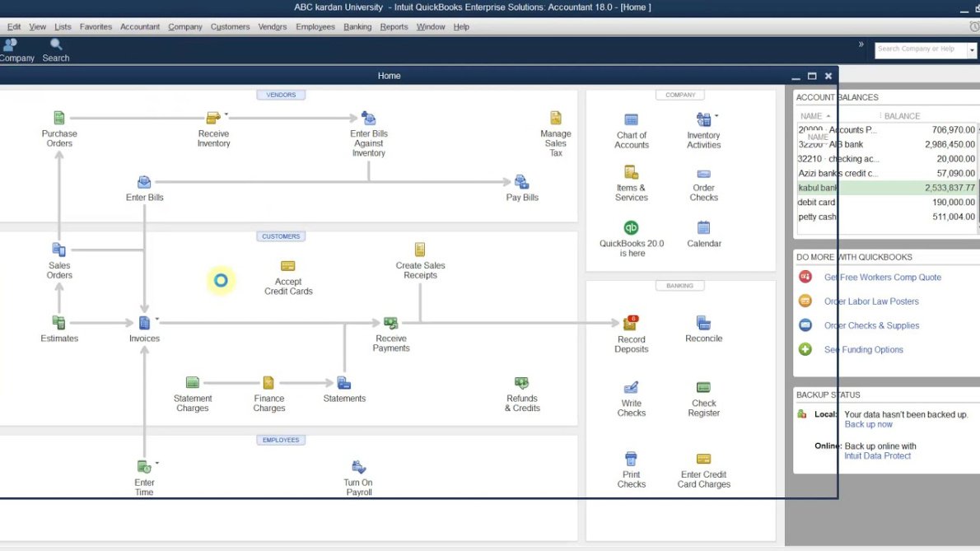Expand the Invoices dropdown arrow
This screenshot has width=980, height=551.
tap(156, 319)
